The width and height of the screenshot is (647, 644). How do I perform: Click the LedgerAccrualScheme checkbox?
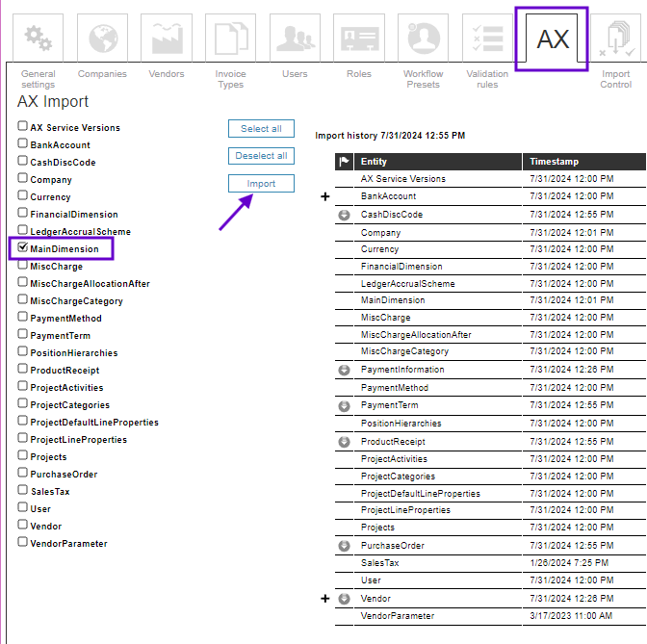click(23, 230)
